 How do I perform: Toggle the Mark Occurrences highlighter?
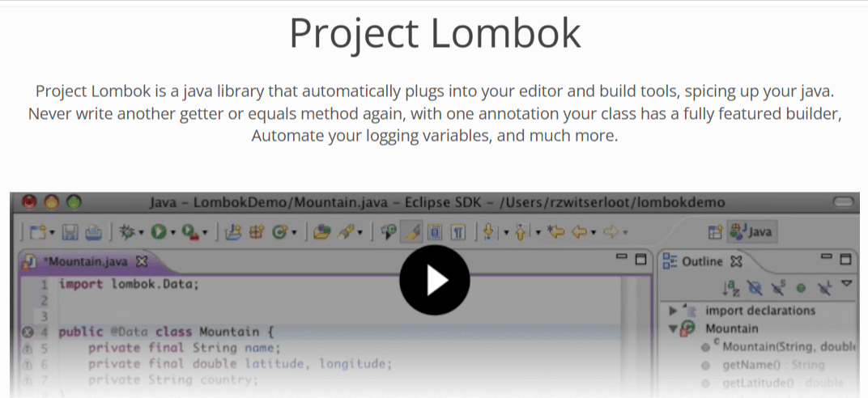tap(411, 233)
